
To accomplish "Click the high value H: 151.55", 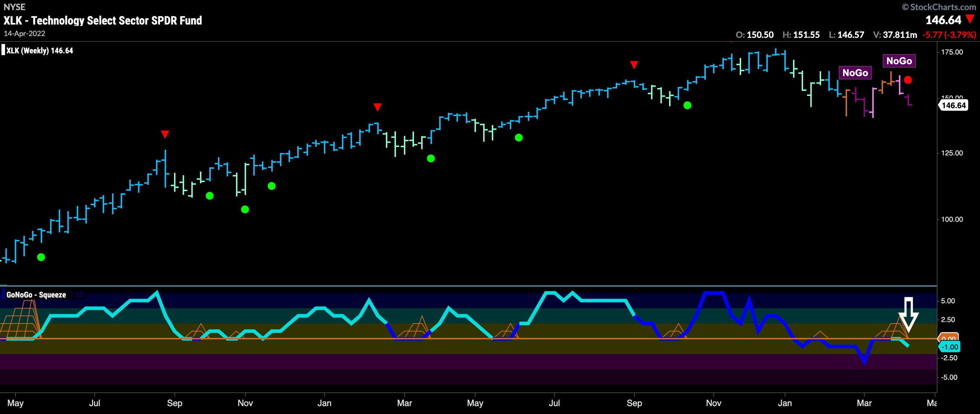I will (x=801, y=35).
